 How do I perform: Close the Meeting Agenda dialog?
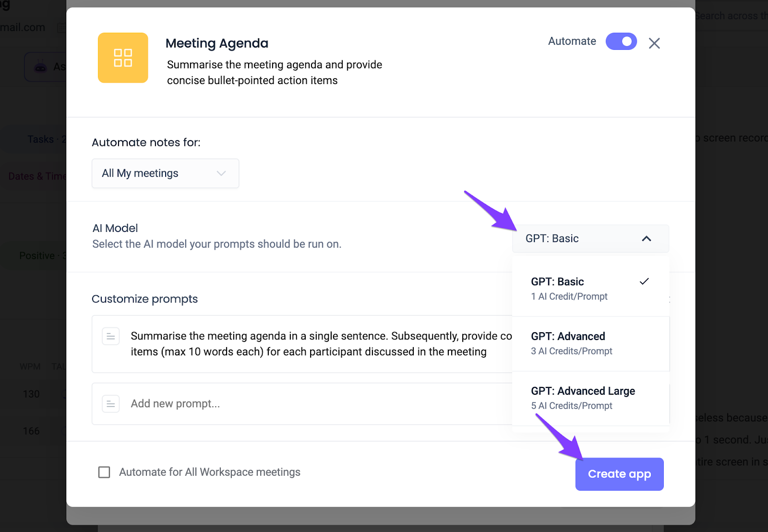[x=654, y=43]
